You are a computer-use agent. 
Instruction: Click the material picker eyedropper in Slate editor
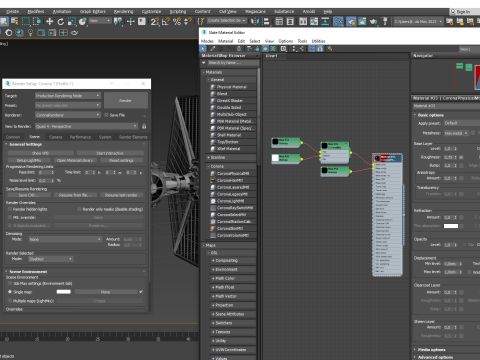click(213, 49)
